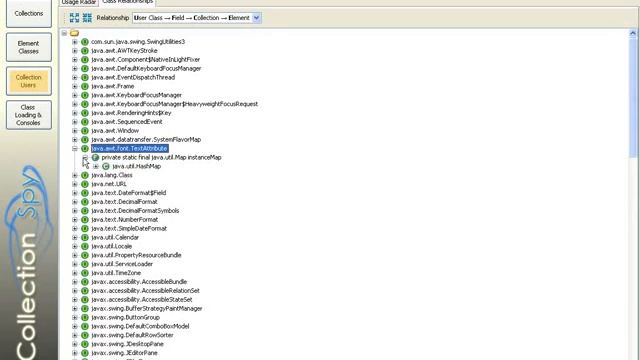Expand the java.util.HashMap node
Screen dimensions: 640x360
tap(96, 166)
